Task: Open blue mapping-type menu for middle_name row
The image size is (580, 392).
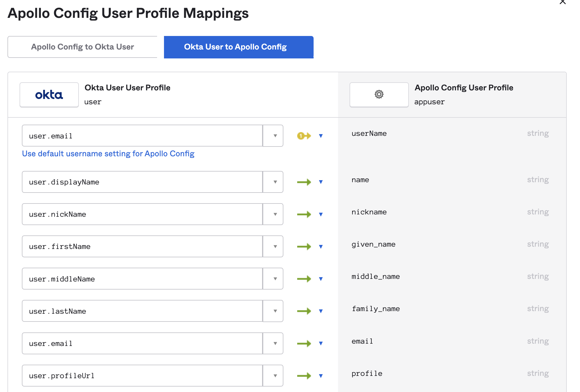Action: coord(321,279)
